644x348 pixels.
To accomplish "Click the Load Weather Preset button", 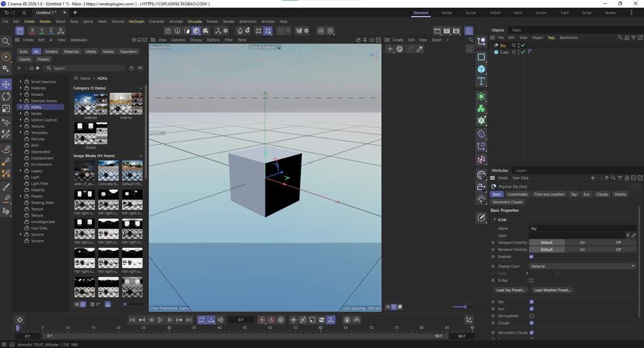I will point(552,290).
